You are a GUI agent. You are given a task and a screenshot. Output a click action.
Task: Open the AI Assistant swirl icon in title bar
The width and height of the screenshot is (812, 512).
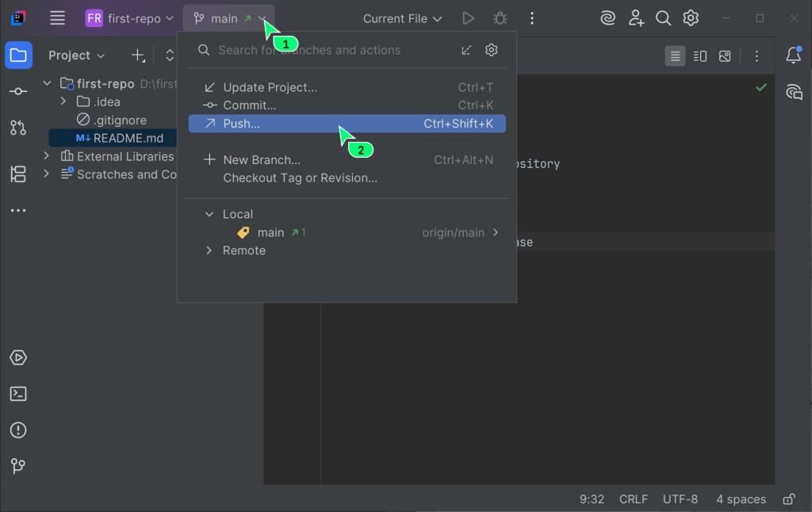[607, 19]
